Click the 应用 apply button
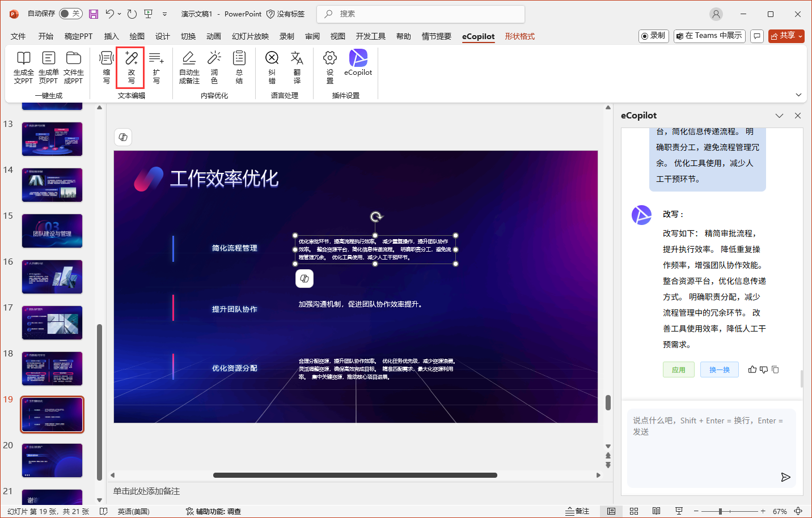This screenshot has height=518, width=812. [x=678, y=369]
